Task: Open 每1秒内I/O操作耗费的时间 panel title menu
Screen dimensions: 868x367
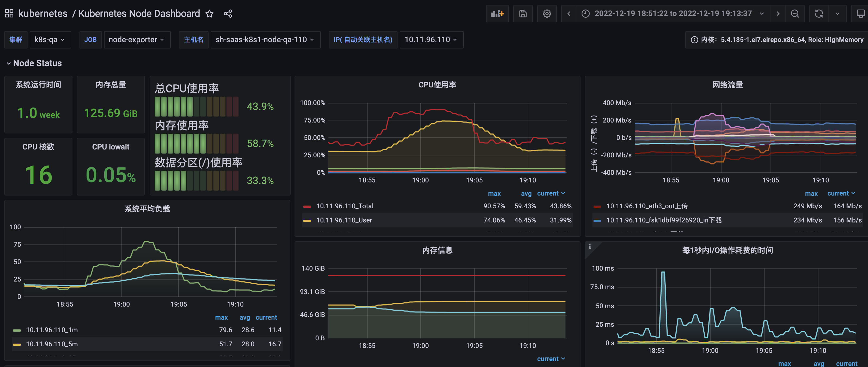Action: pyautogui.click(x=728, y=250)
